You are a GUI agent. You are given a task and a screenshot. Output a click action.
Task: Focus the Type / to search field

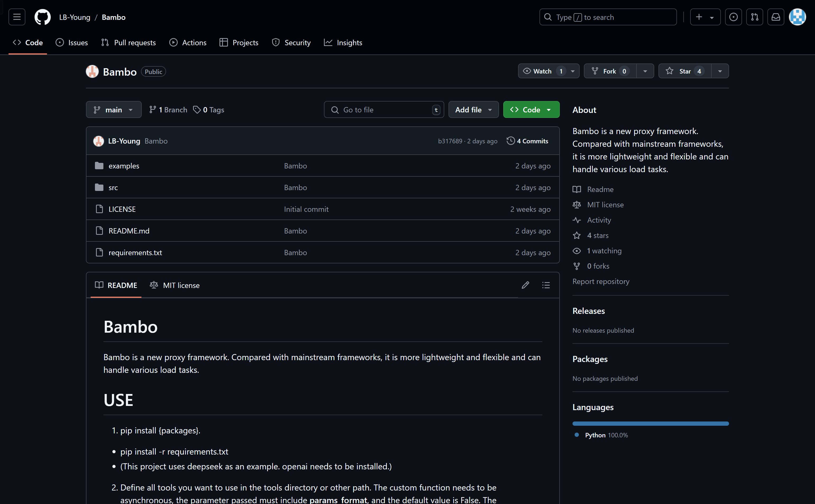(608, 17)
